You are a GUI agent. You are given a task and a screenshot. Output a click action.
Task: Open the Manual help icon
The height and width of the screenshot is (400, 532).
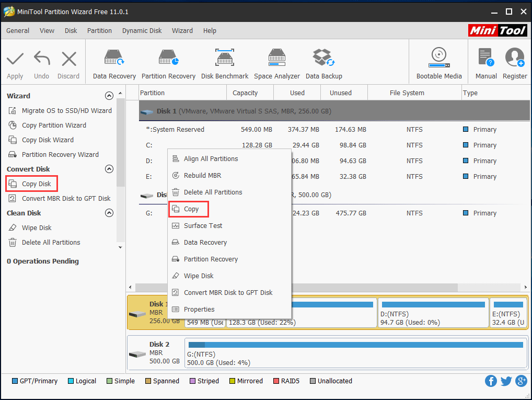point(486,57)
